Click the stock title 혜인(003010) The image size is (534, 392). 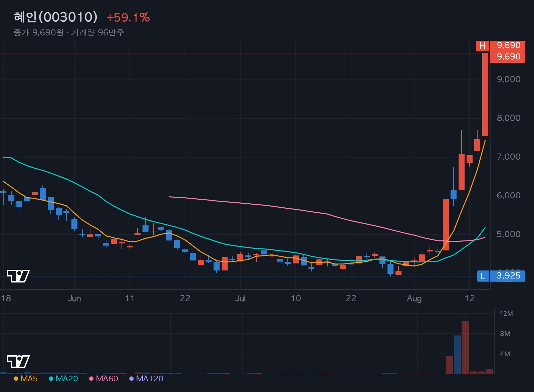[56, 17]
